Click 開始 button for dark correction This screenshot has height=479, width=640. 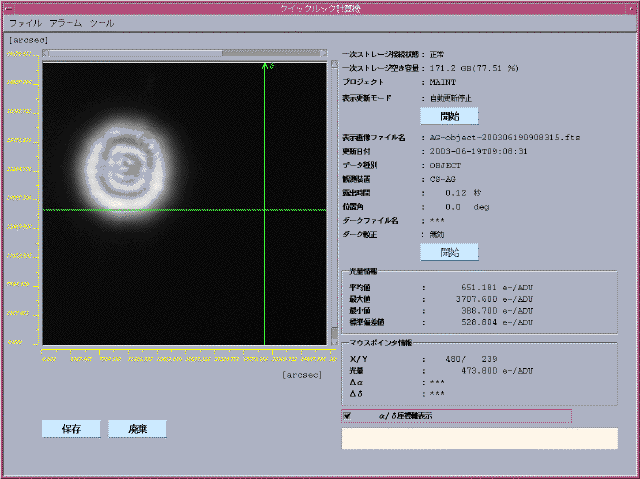coord(449,253)
